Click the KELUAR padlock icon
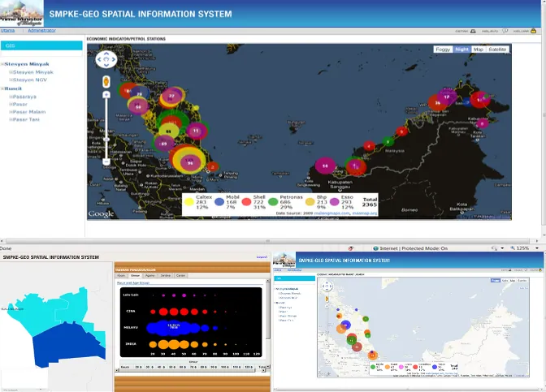Screen dimensions: 546x392 [533, 31]
